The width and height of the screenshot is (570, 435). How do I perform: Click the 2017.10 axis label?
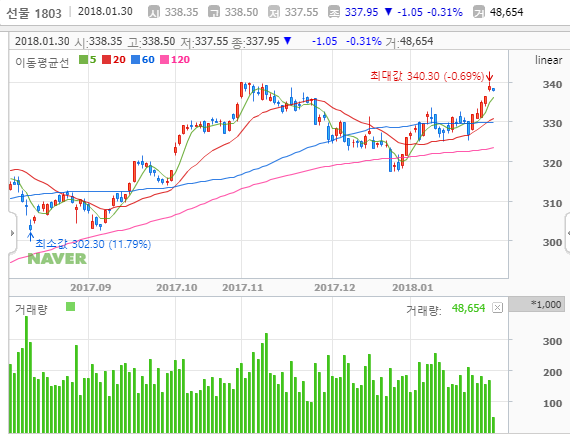click(177, 288)
